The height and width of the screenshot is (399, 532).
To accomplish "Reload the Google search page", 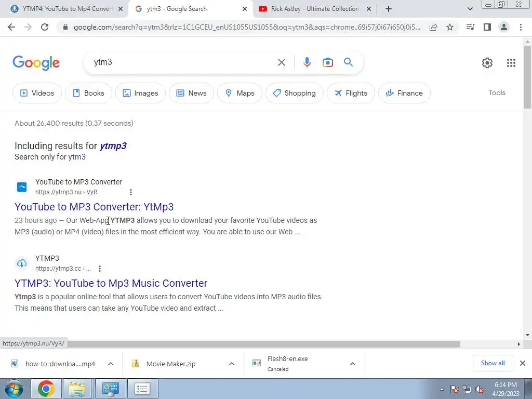I will tap(45, 27).
